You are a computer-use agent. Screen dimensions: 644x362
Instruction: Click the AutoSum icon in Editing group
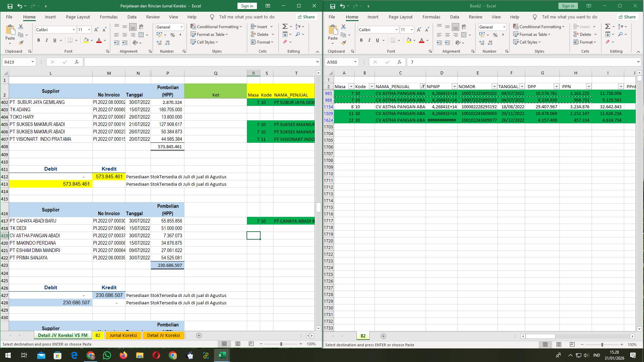click(x=284, y=26)
